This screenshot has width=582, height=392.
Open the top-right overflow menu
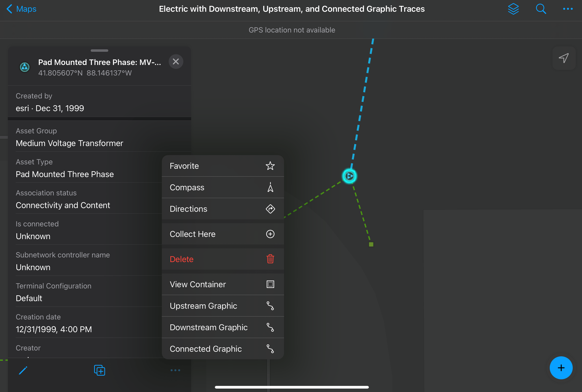568,9
